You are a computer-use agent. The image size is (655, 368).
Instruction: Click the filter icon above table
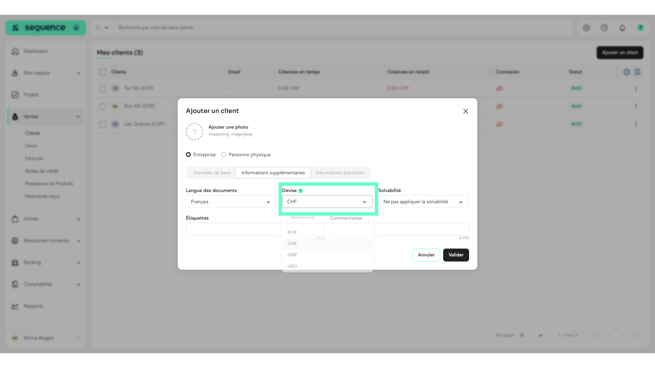pos(637,72)
